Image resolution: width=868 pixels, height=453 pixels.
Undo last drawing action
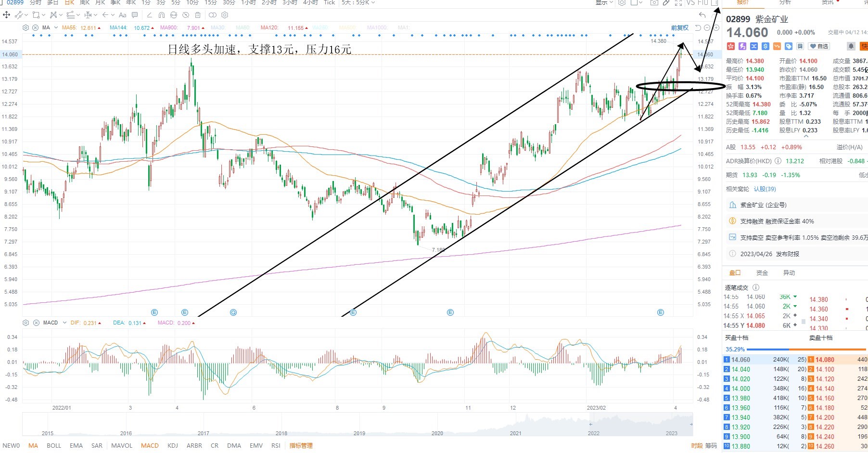(702, 15)
